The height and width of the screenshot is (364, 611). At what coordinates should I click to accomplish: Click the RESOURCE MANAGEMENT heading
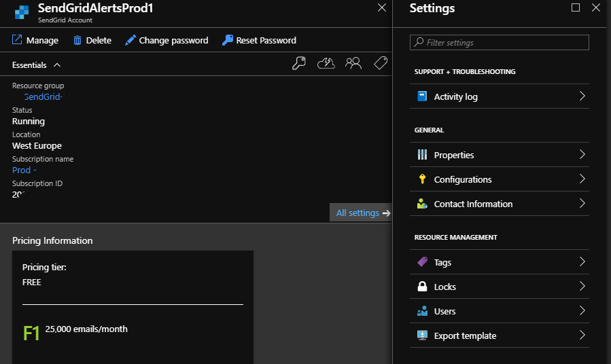tap(456, 238)
